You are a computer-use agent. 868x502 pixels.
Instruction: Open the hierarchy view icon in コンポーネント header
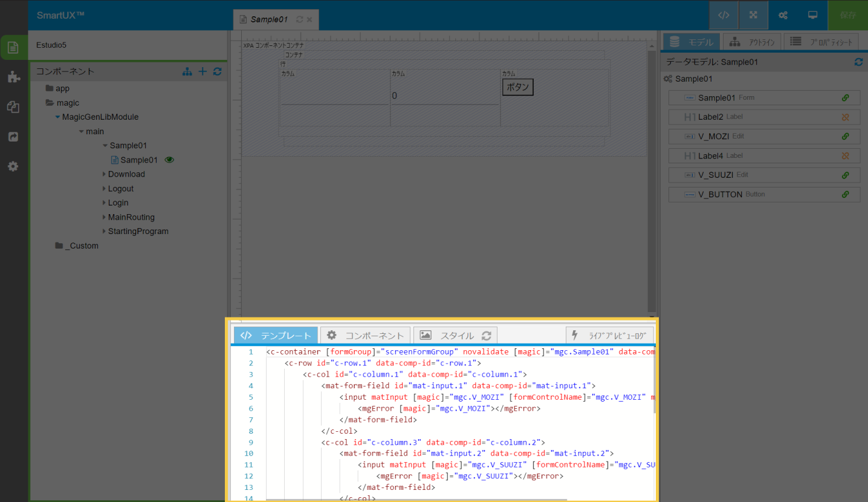[187, 71]
